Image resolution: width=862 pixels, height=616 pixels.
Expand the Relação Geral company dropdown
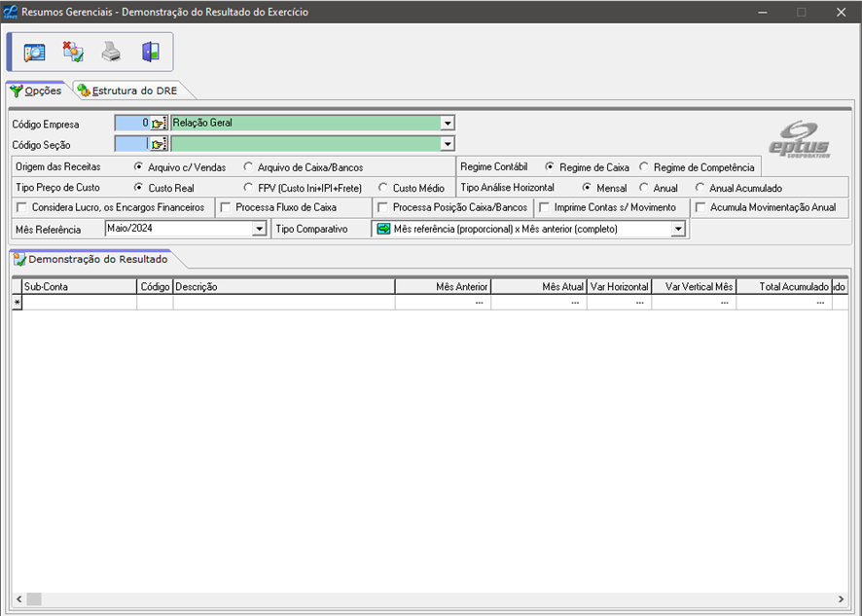[x=448, y=124]
